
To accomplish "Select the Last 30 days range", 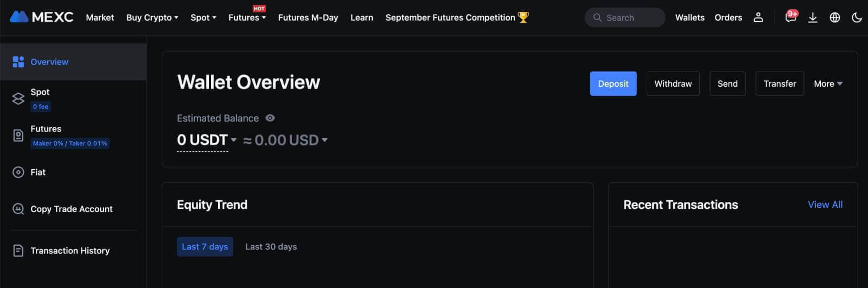I will tap(271, 247).
